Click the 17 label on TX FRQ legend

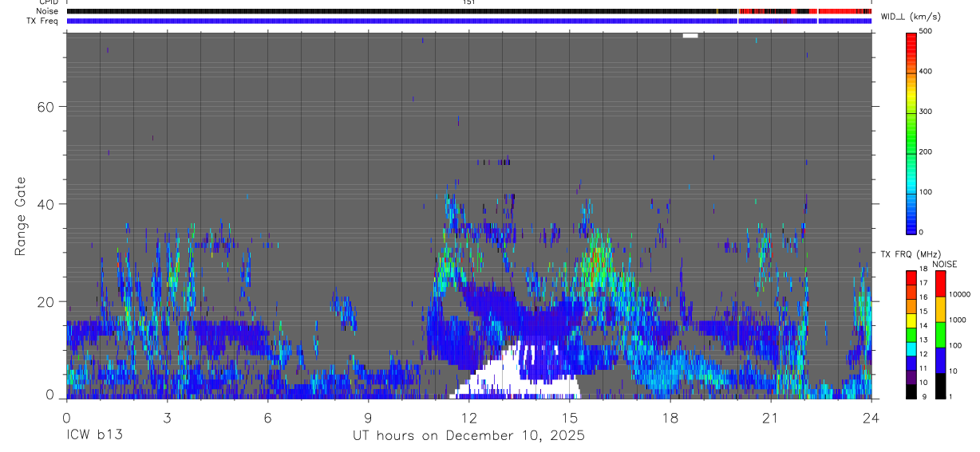tap(923, 282)
